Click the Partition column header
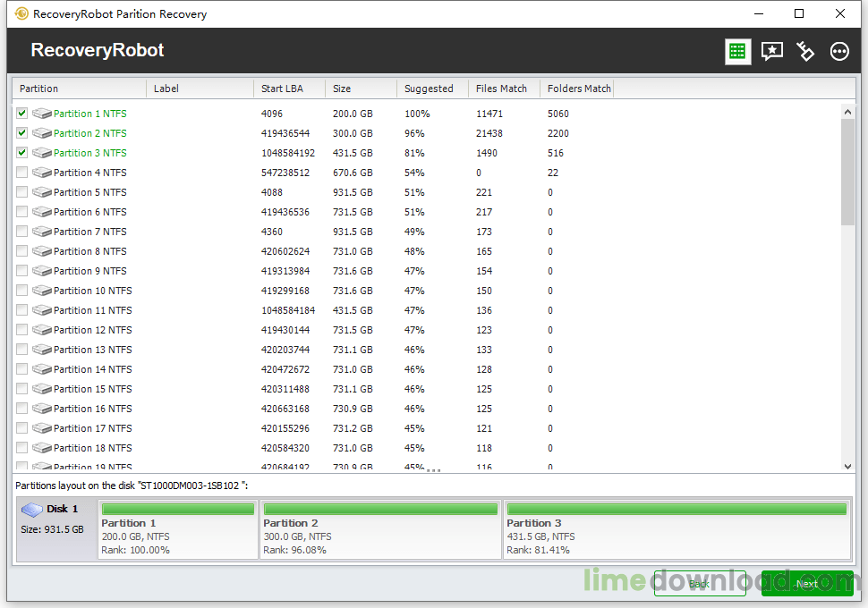This screenshot has height=608, width=868. (x=80, y=89)
